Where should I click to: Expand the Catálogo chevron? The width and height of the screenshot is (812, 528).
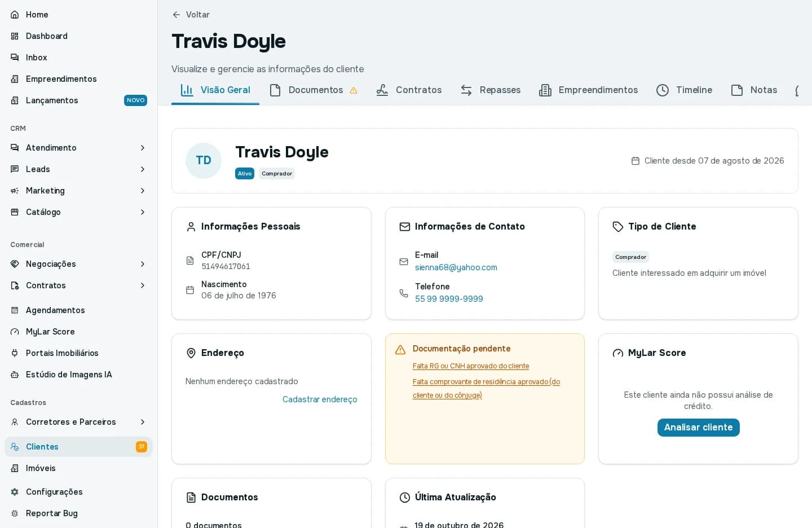(x=143, y=212)
